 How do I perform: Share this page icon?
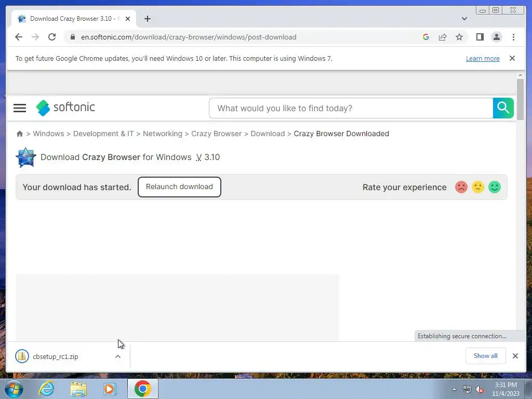pos(443,37)
